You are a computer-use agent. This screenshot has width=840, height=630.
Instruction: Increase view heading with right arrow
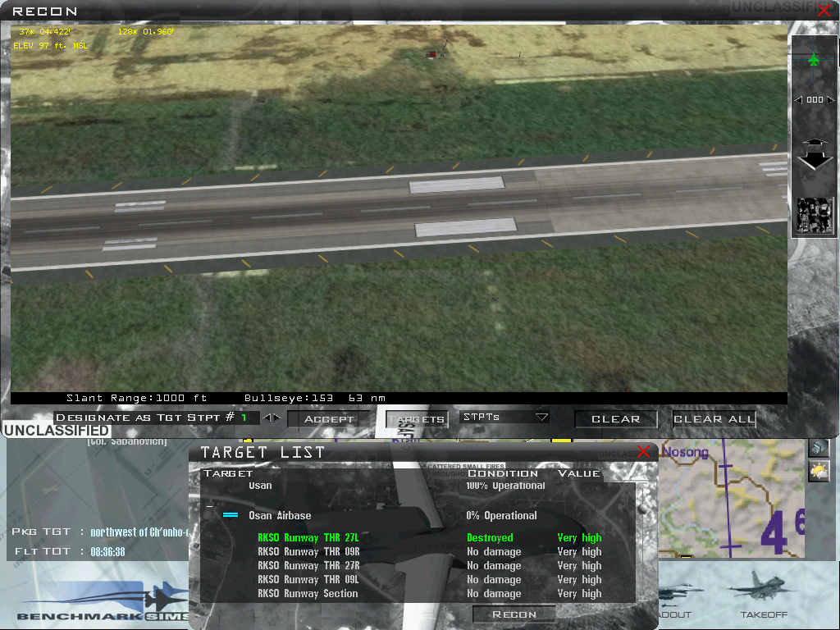[830, 99]
